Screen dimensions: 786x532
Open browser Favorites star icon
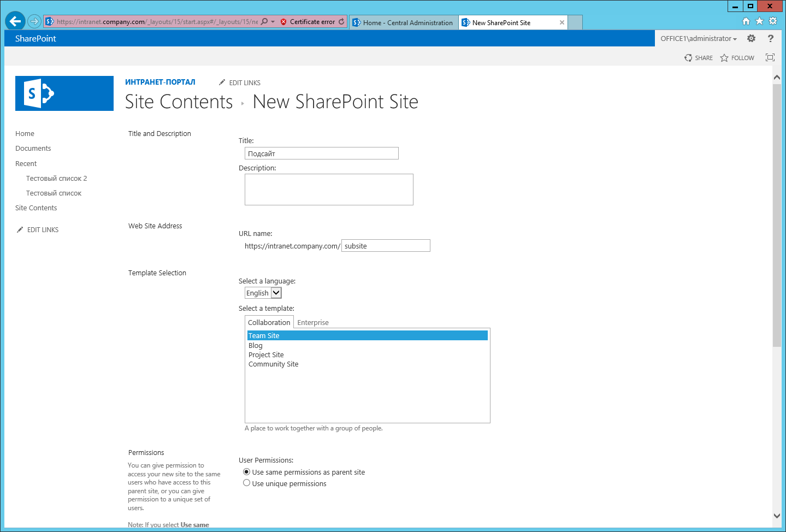click(x=759, y=21)
